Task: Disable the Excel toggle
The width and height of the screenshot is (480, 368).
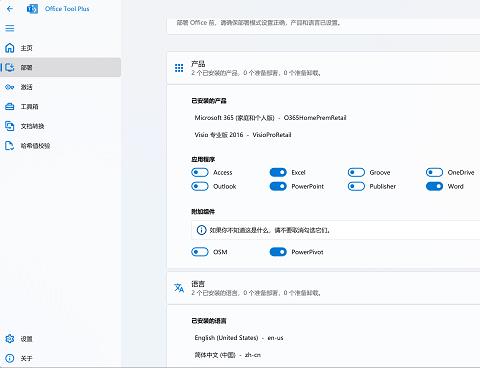Action: (x=278, y=172)
